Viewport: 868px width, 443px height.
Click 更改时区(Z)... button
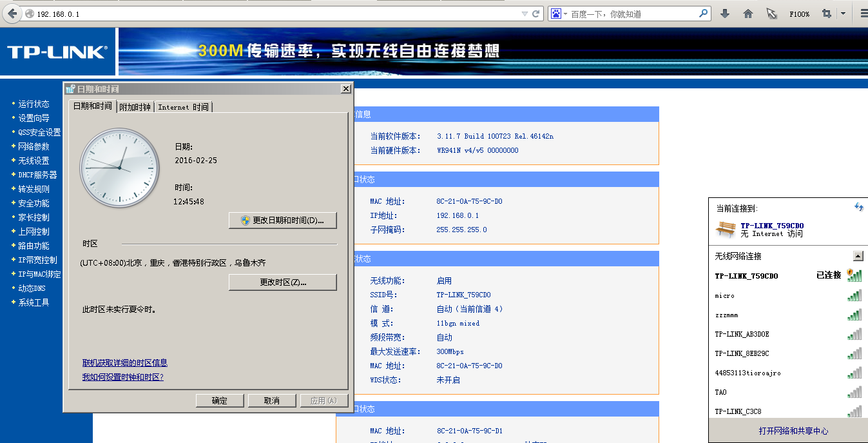[x=283, y=282]
